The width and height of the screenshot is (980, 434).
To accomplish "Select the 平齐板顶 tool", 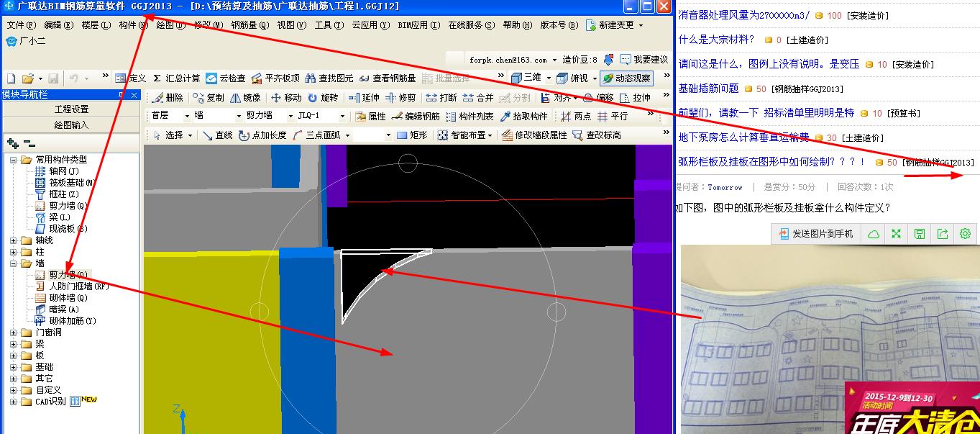I will tap(275, 78).
